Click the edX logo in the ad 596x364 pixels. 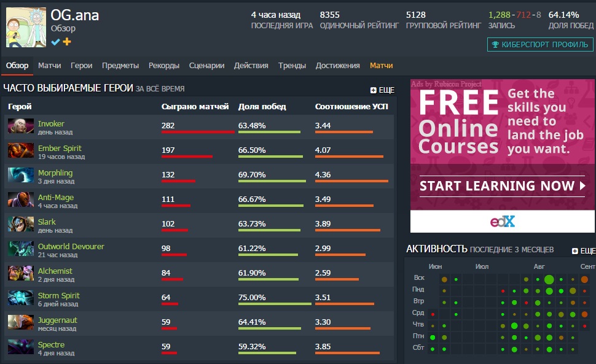(502, 221)
